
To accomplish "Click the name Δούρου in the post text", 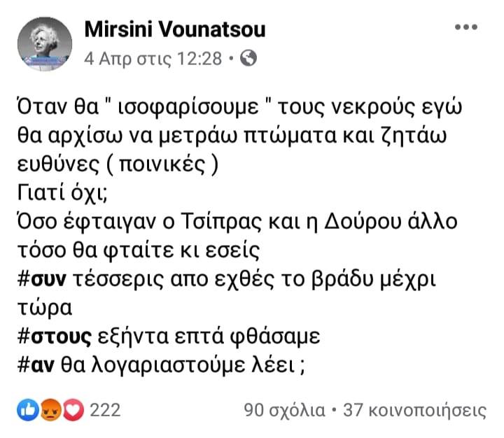I will [363, 221].
